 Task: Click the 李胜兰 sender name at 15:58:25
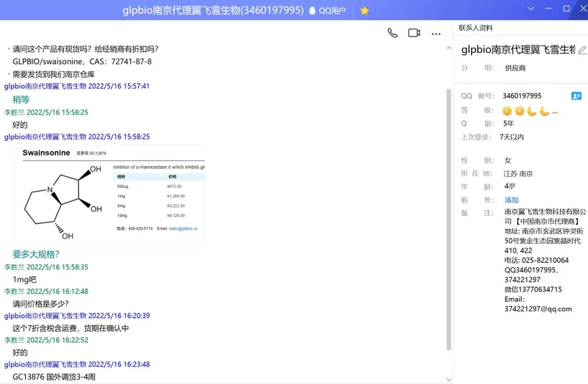pos(14,112)
